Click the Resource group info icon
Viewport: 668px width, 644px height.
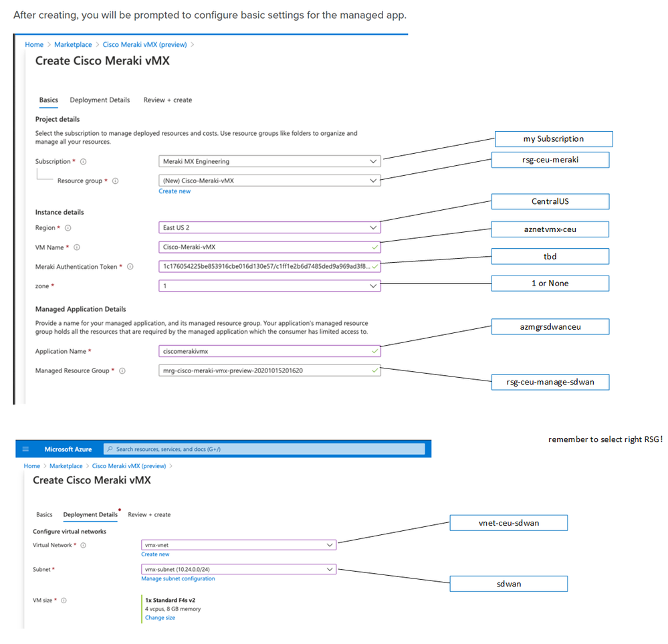(115, 181)
